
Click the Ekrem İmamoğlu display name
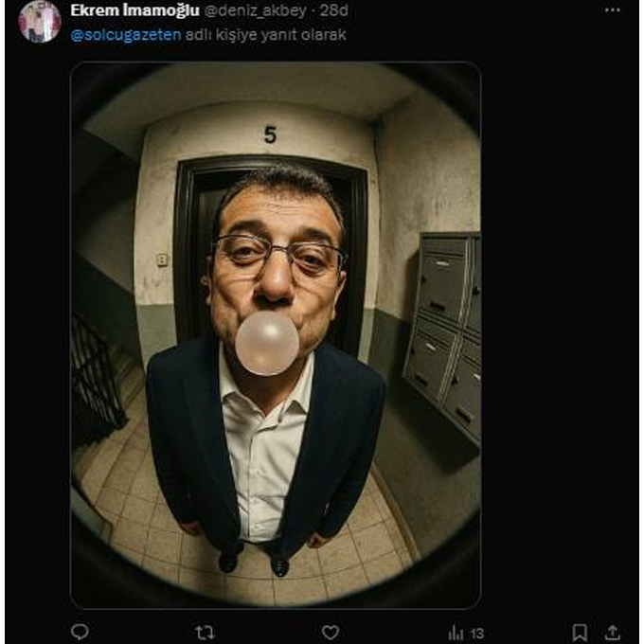[134, 10]
